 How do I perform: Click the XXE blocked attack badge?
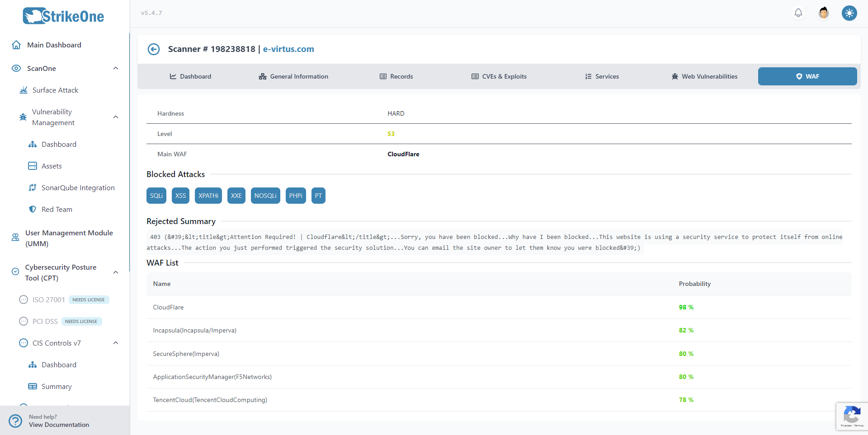pyautogui.click(x=236, y=196)
